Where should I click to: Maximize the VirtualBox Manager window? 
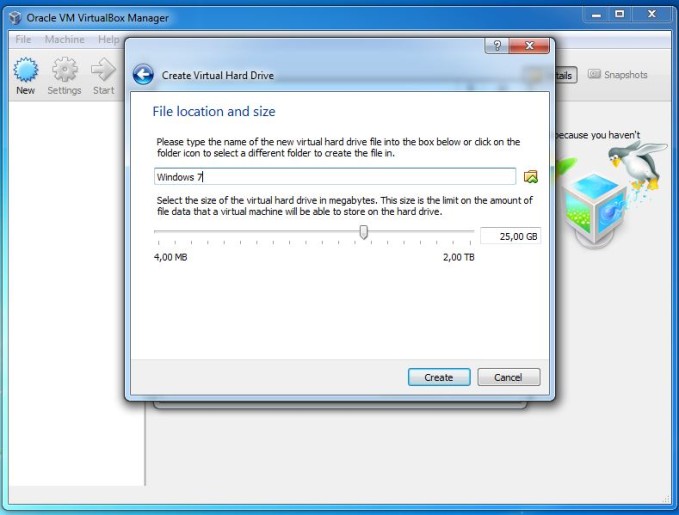click(620, 14)
